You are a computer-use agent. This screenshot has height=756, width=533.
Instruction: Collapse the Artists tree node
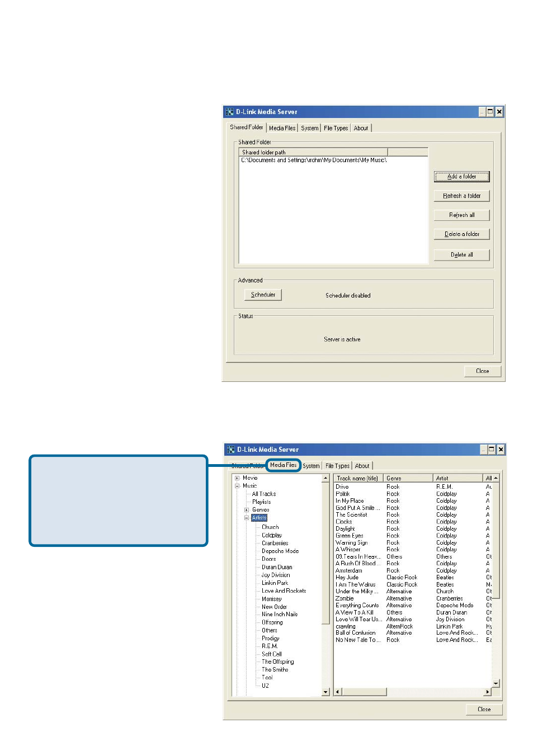tap(246, 518)
